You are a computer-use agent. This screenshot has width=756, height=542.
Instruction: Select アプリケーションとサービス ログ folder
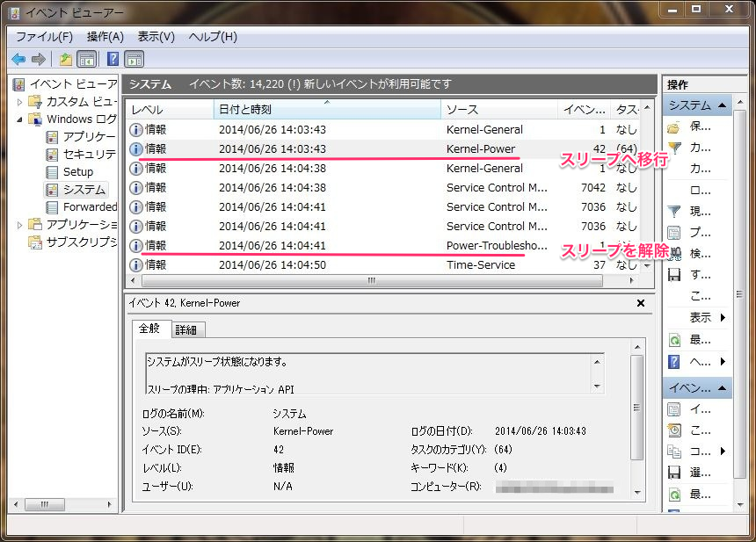pyautogui.click(x=73, y=225)
